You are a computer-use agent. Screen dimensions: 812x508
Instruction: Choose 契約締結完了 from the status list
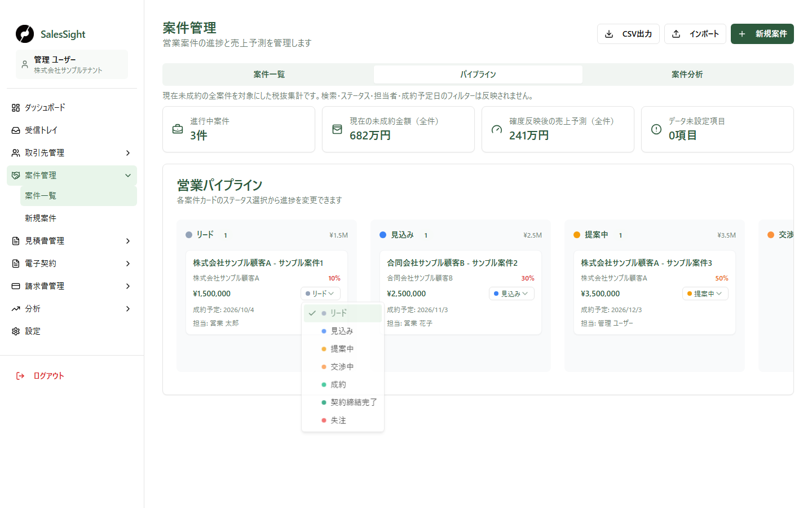343,402
